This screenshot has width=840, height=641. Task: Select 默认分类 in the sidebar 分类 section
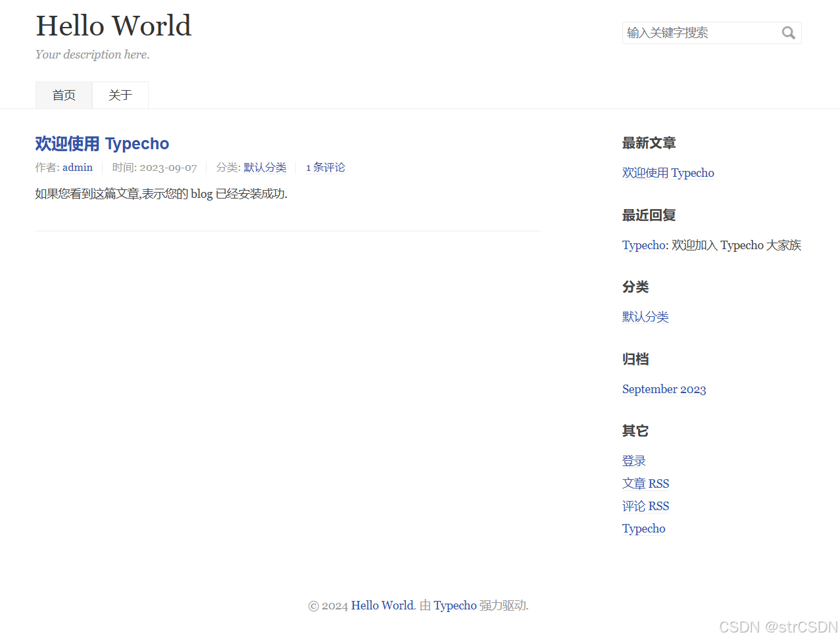(x=645, y=317)
